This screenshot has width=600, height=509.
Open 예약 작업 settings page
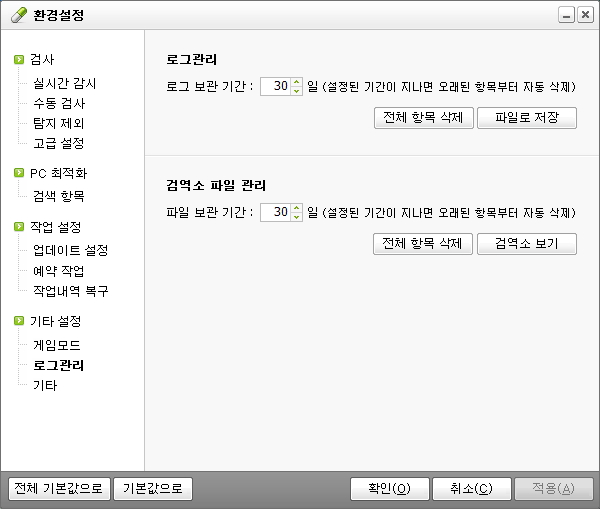coord(59,270)
